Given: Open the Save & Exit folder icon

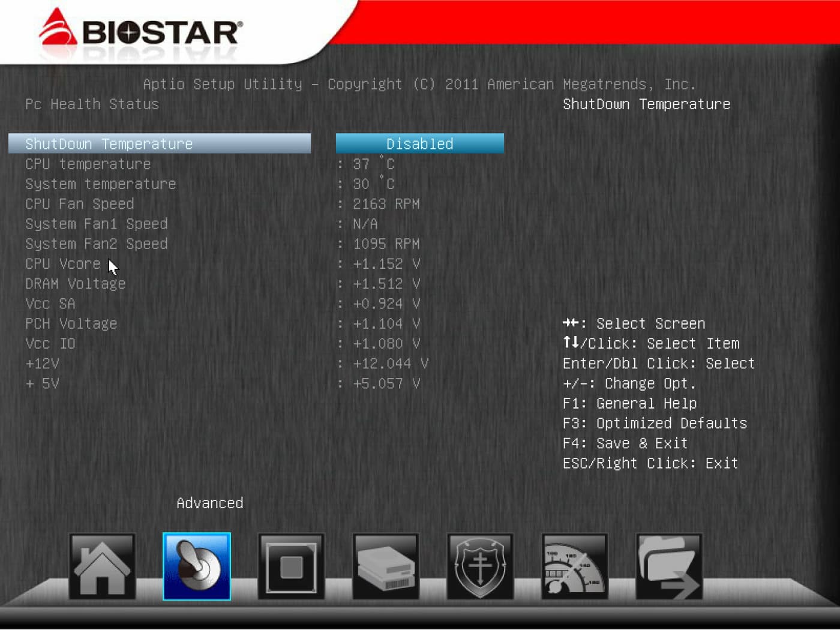Looking at the screenshot, I should (x=669, y=566).
